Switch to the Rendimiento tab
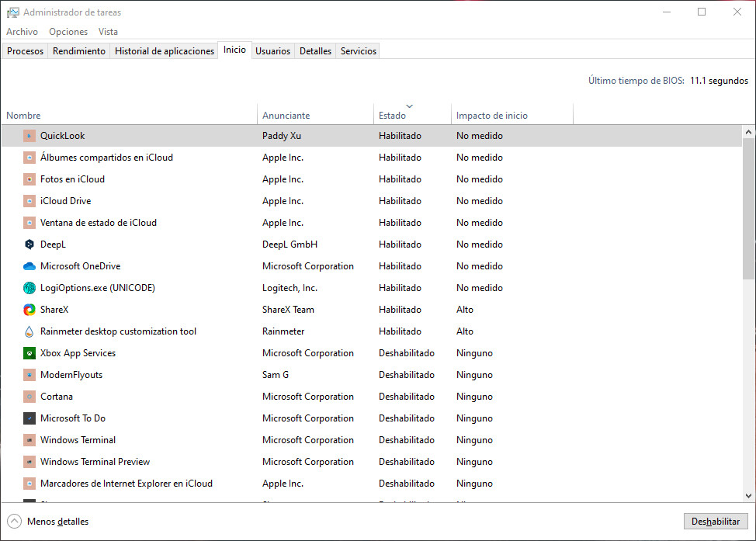The height and width of the screenshot is (541, 756). pyautogui.click(x=79, y=51)
